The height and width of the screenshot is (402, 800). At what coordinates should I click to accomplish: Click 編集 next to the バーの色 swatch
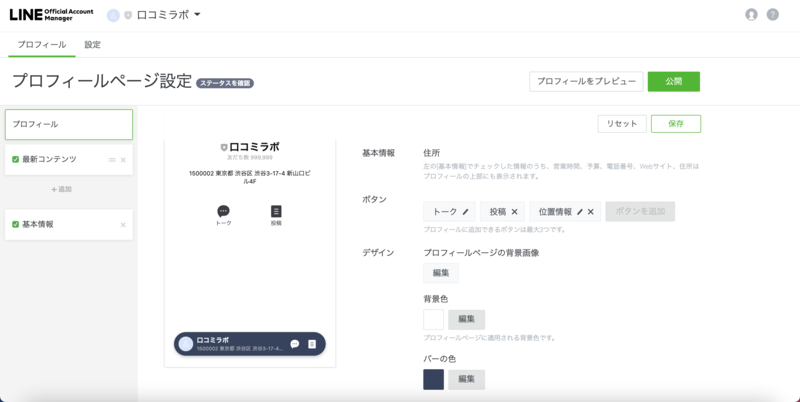point(466,380)
